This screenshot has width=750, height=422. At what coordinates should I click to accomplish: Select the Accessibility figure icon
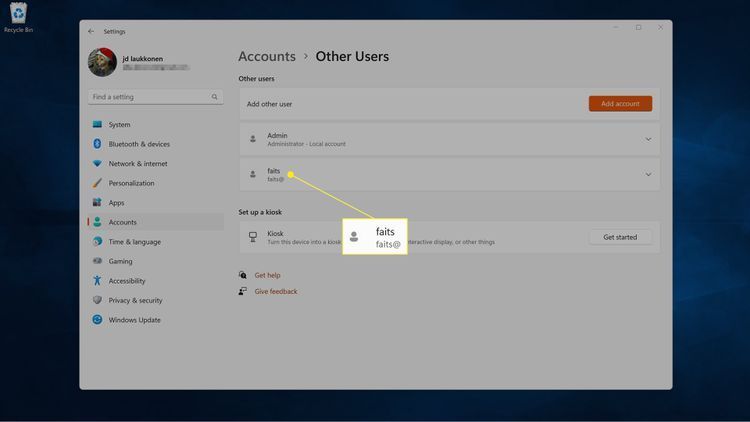coord(98,281)
